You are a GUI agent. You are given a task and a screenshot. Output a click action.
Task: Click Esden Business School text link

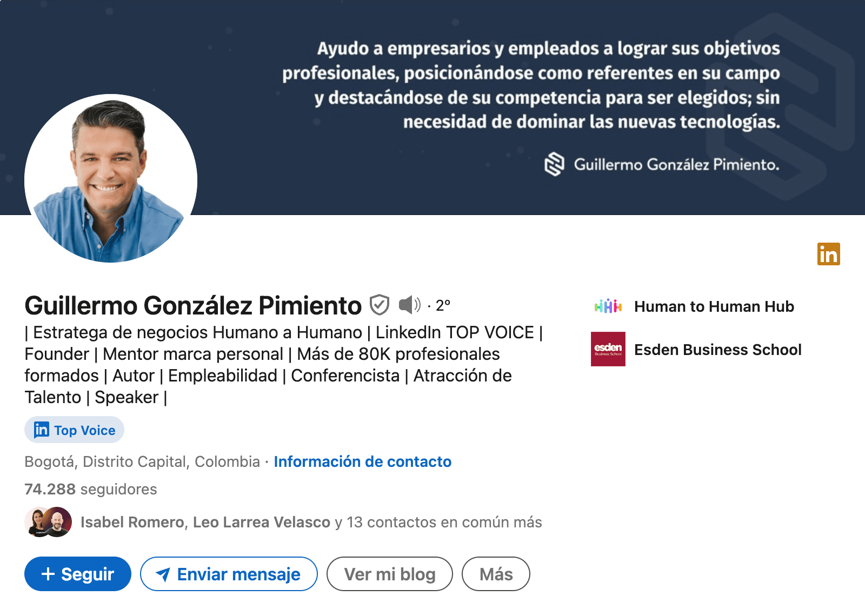coord(717,350)
